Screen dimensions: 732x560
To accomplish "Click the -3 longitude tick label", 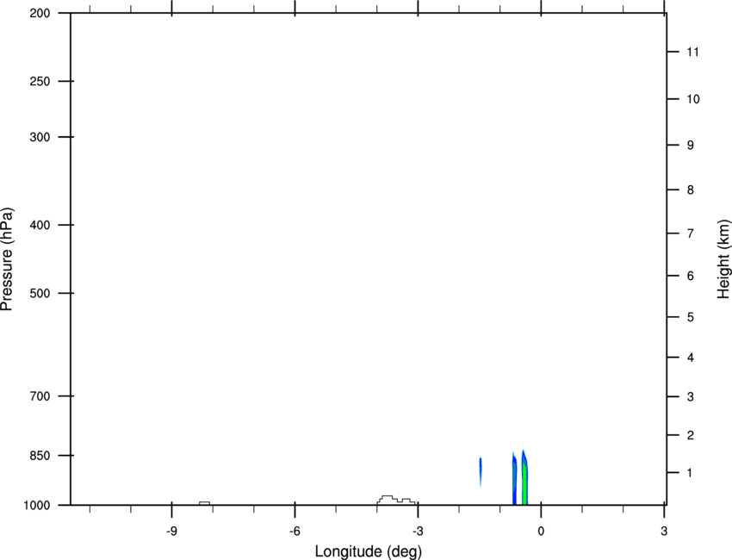I will click(418, 532).
